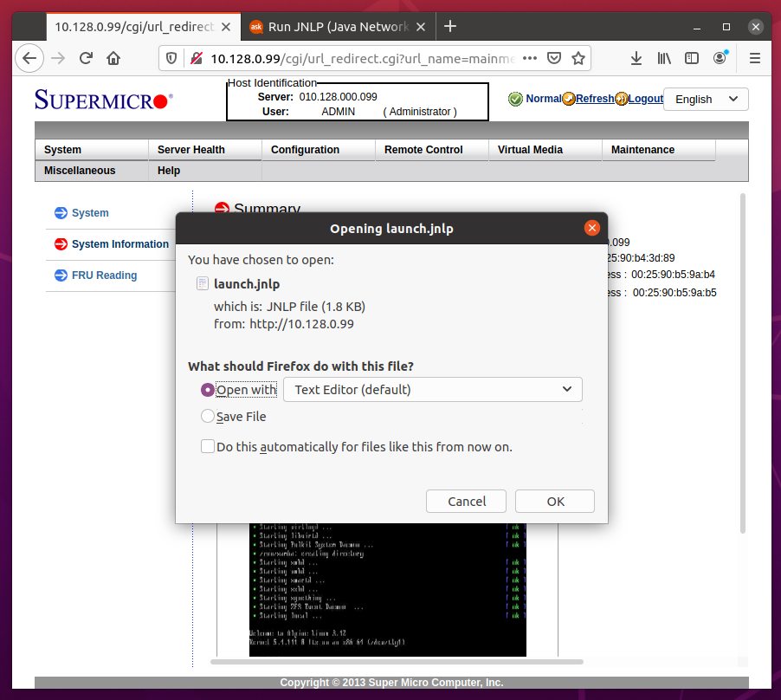Open the Firefox hamburger menu
The width and height of the screenshot is (781, 700).
coord(755,58)
